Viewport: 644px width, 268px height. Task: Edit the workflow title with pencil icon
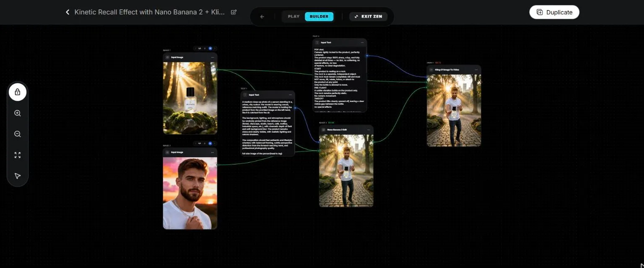point(234,12)
